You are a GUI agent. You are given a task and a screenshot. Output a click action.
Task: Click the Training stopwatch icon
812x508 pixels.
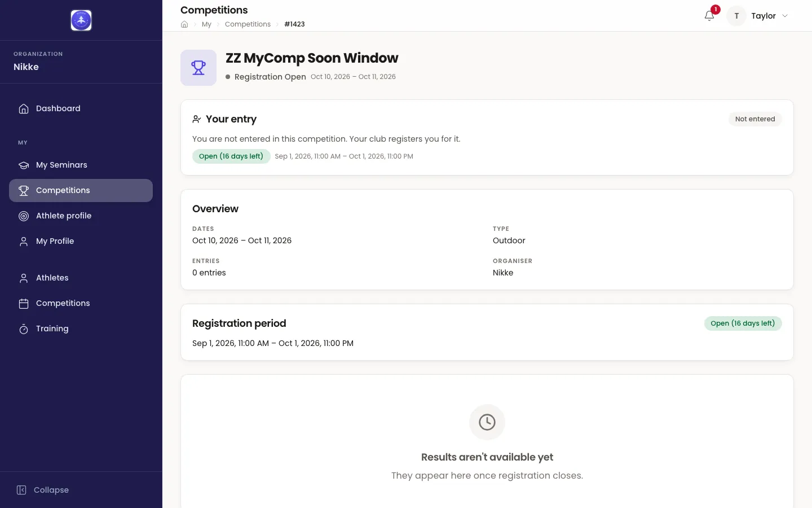tap(24, 329)
